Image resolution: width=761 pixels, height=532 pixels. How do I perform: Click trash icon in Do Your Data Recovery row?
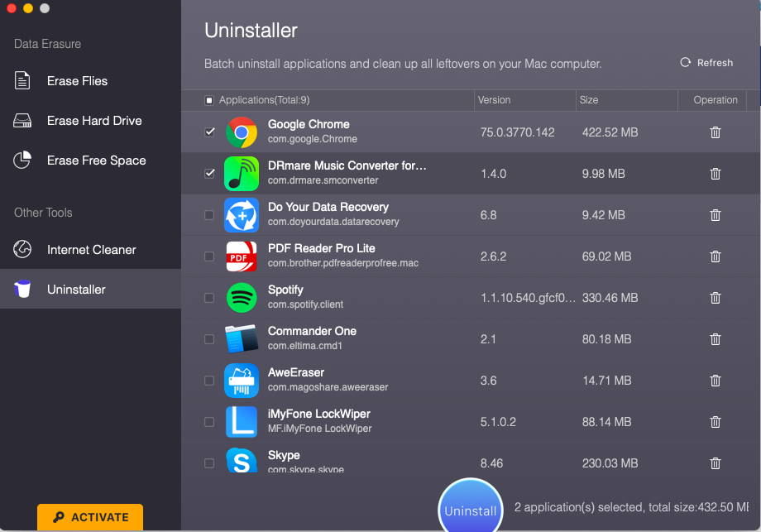(x=716, y=214)
